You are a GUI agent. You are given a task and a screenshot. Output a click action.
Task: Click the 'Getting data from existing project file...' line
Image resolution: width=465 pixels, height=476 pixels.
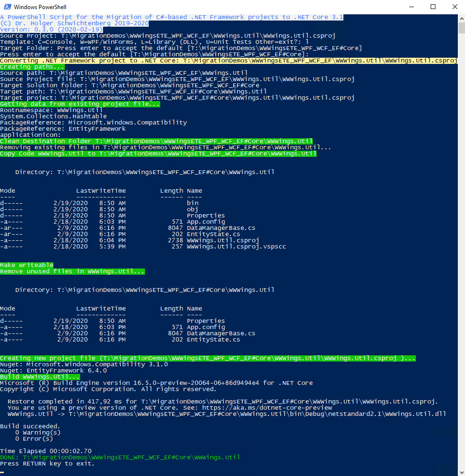click(80, 104)
